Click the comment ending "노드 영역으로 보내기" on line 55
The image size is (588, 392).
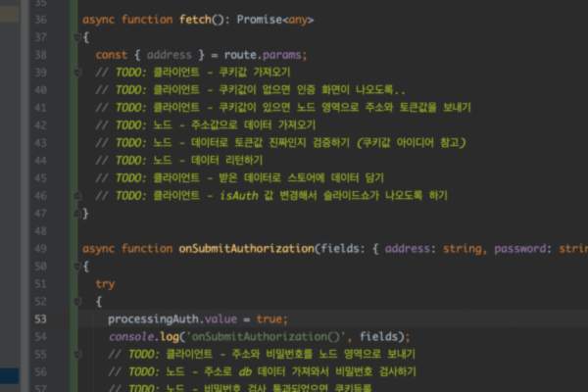pos(291,355)
